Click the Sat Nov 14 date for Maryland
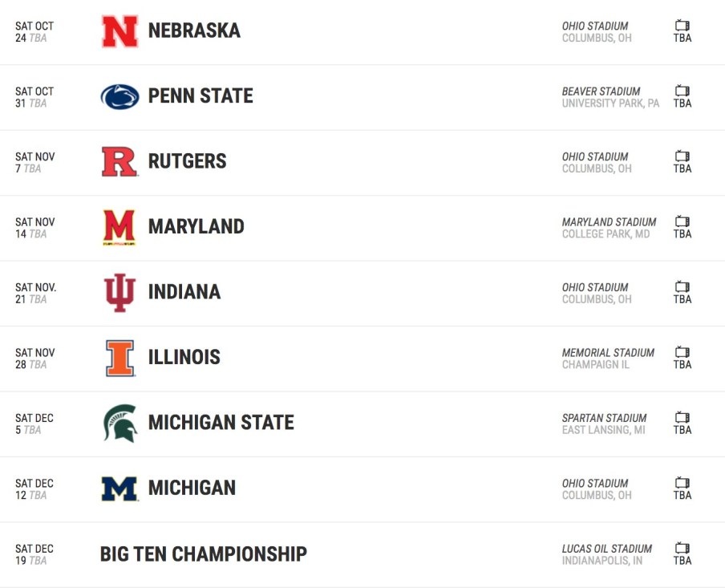This screenshot has width=725, height=588. click(x=34, y=227)
